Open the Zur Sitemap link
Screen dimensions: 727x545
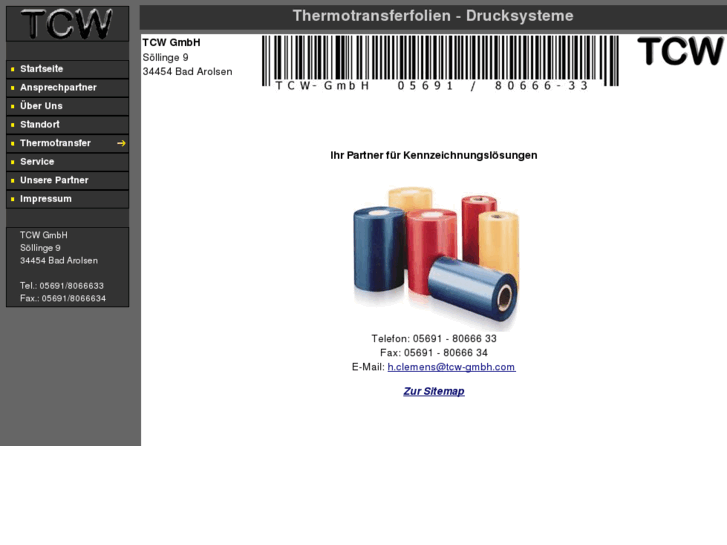coord(434,391)
